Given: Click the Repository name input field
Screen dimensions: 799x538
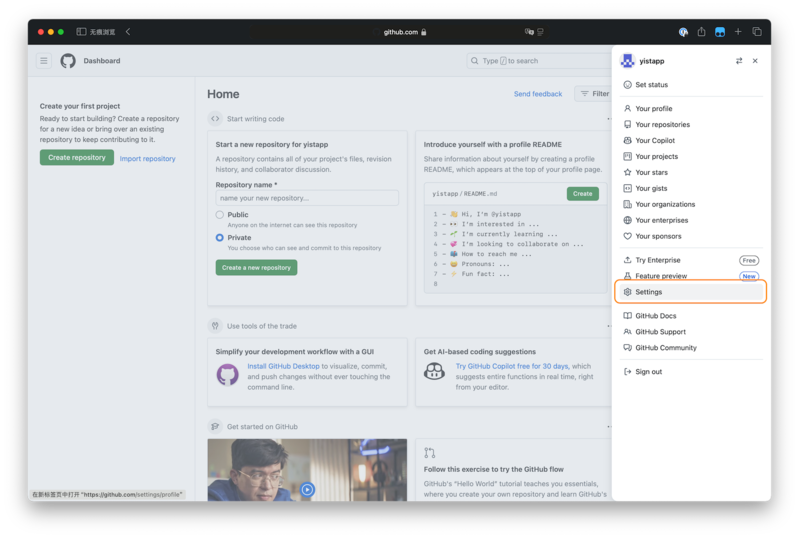Looking at the screenshot, I should pyautogui.click(x=307, y=198).
